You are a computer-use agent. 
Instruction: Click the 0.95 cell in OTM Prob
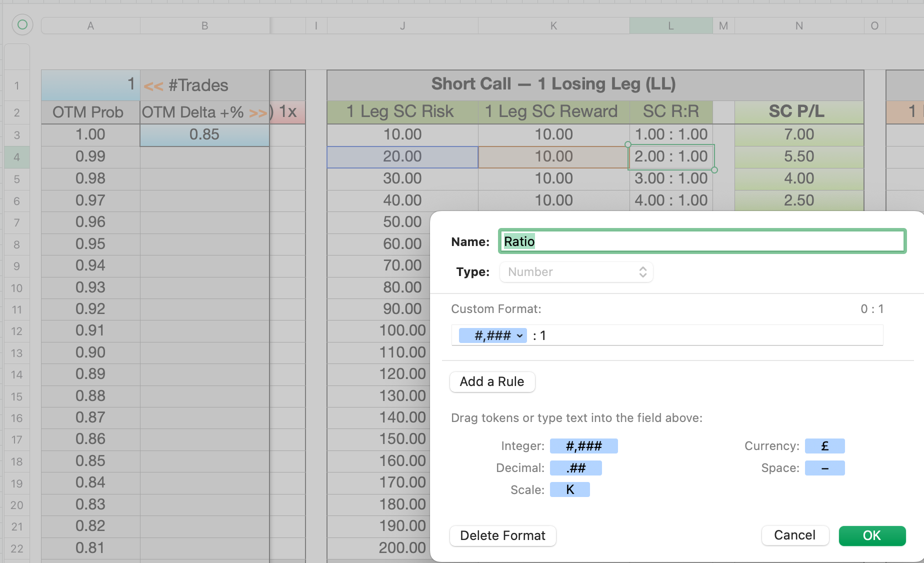point(90,244)
